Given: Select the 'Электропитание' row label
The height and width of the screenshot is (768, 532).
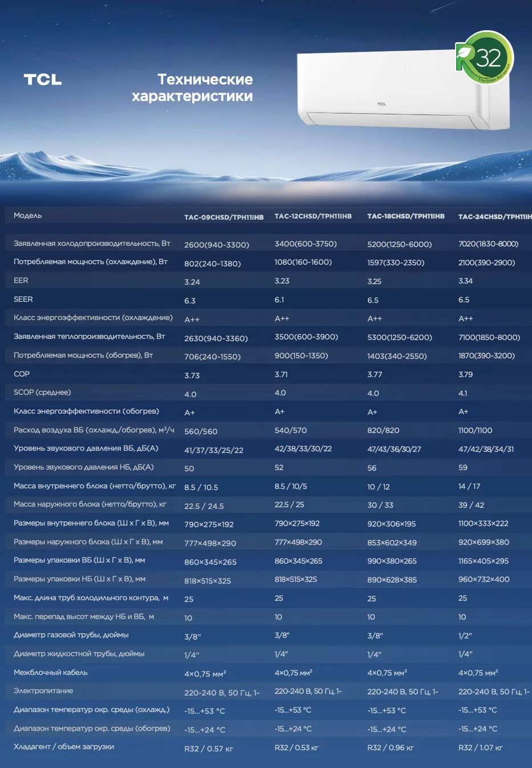Looking at the screenshot, I should pos(43,691).
